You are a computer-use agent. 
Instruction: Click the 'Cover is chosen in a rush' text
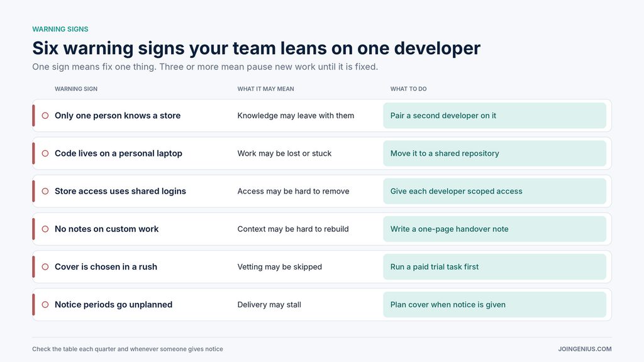pyautogui.click(x=106, y=266)
